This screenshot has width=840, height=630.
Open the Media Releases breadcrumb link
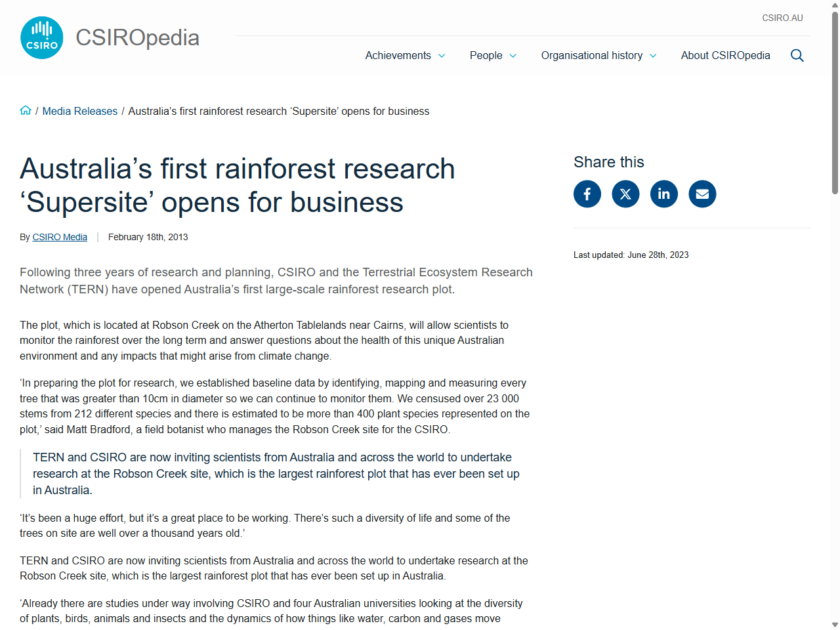pyautogui.click(x=80, y=112)
